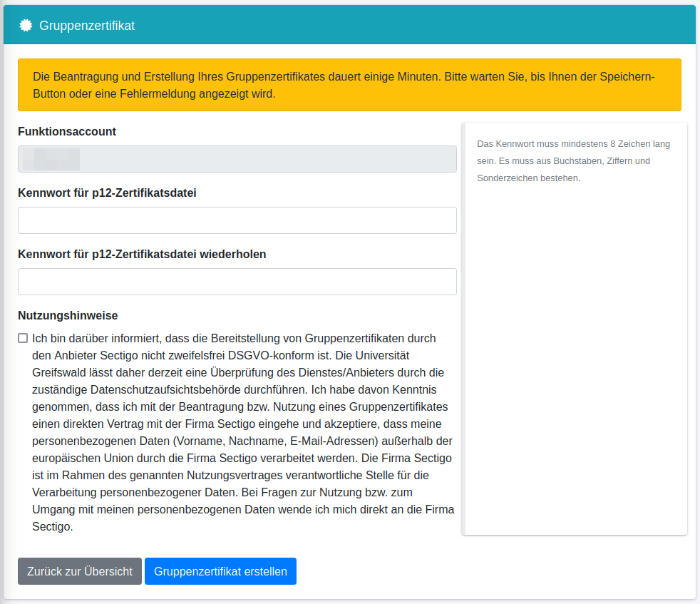Click the consent text starting 'Ich bin darüber informiert'

point(242,432)
